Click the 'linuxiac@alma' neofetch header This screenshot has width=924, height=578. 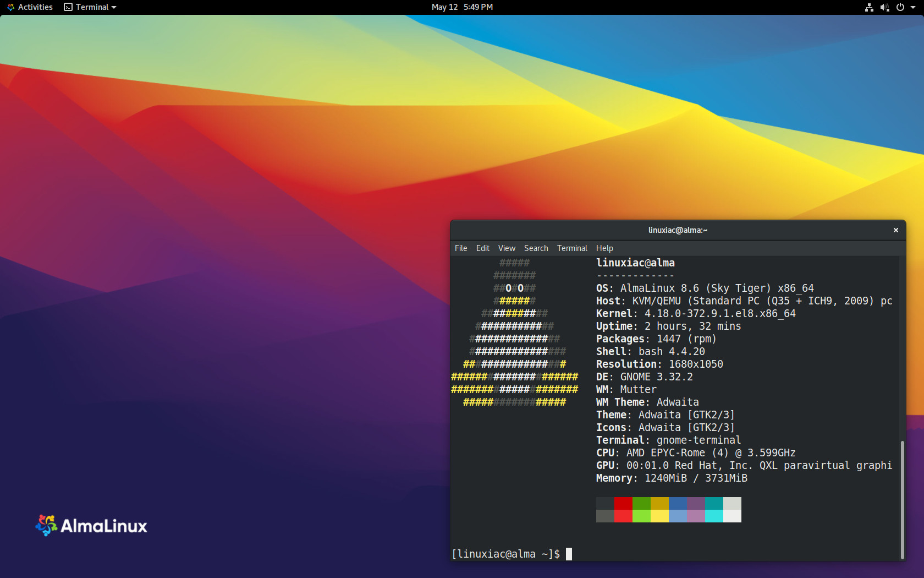[635, 263]
